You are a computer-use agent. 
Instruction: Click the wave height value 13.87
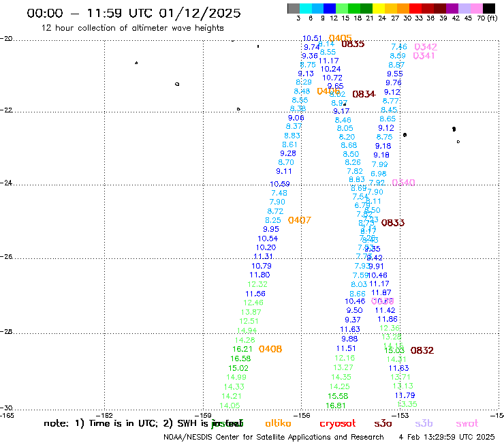[x=251, y=312]
